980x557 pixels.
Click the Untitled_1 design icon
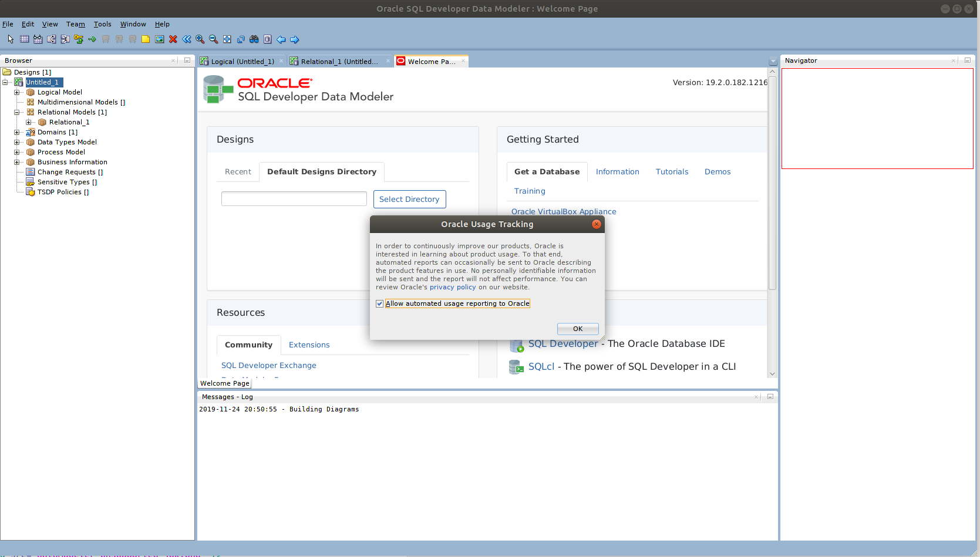coord(19,82)
